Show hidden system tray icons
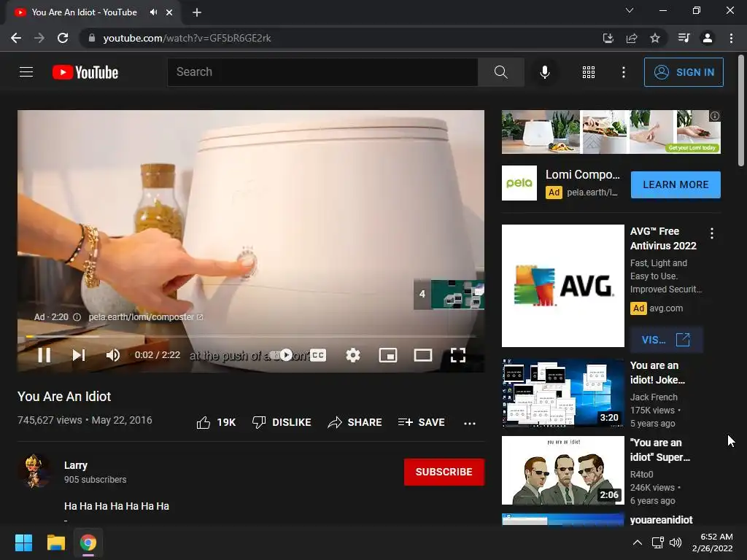747x560 pixels. [x=637, y=542]
